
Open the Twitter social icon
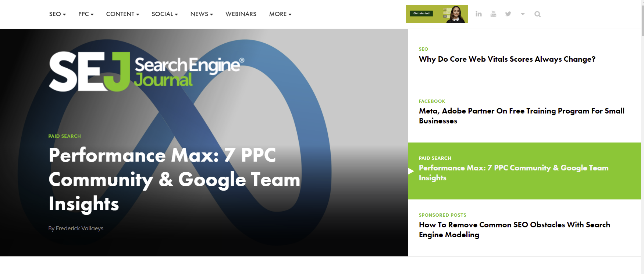click(x=508, y=14)
